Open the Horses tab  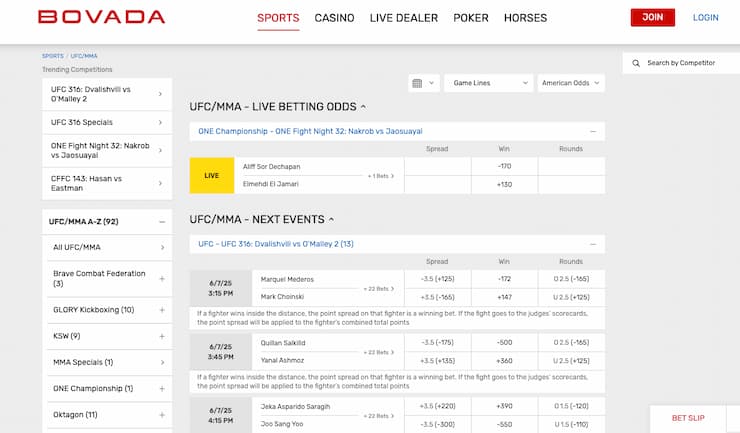526,18
